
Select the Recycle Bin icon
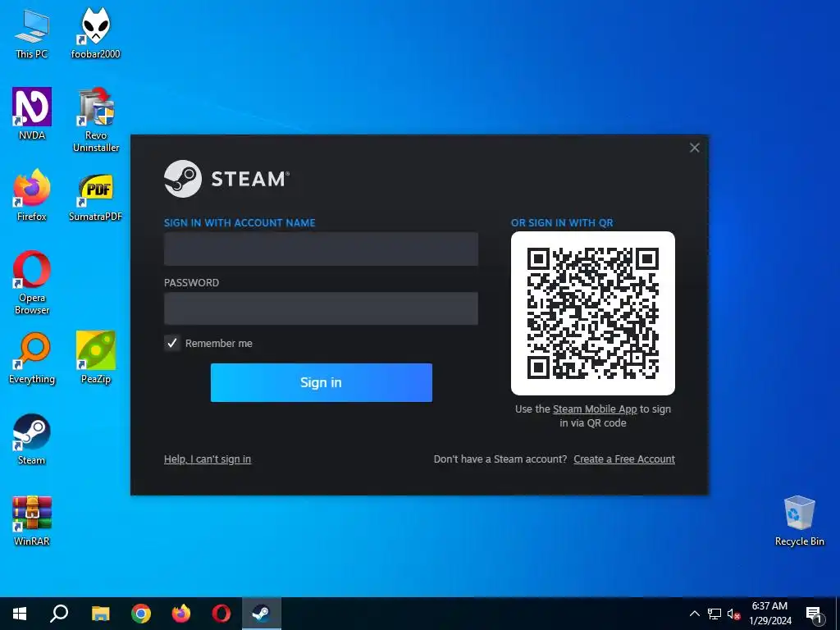click(x=799, y=521)
